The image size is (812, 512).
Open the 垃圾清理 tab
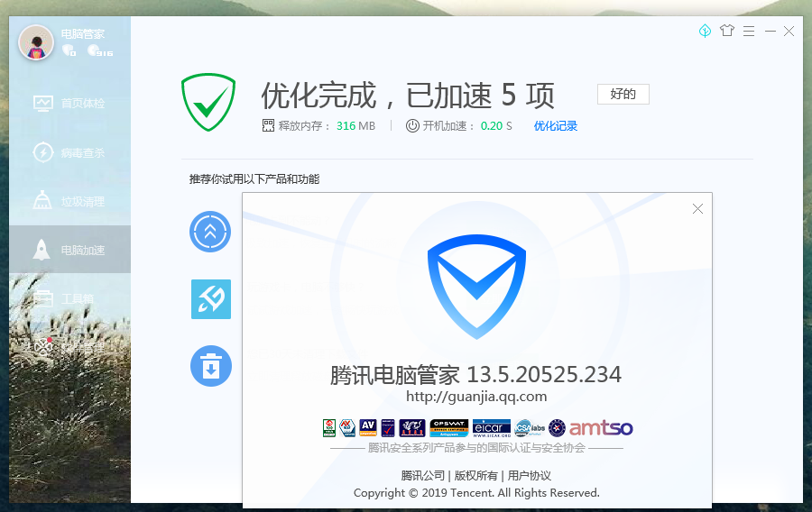click(69, 201)
